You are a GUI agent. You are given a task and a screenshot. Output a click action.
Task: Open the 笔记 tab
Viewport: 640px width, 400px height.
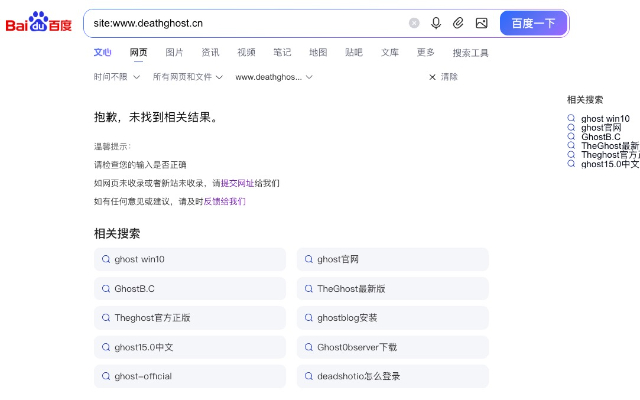point(282,53)
